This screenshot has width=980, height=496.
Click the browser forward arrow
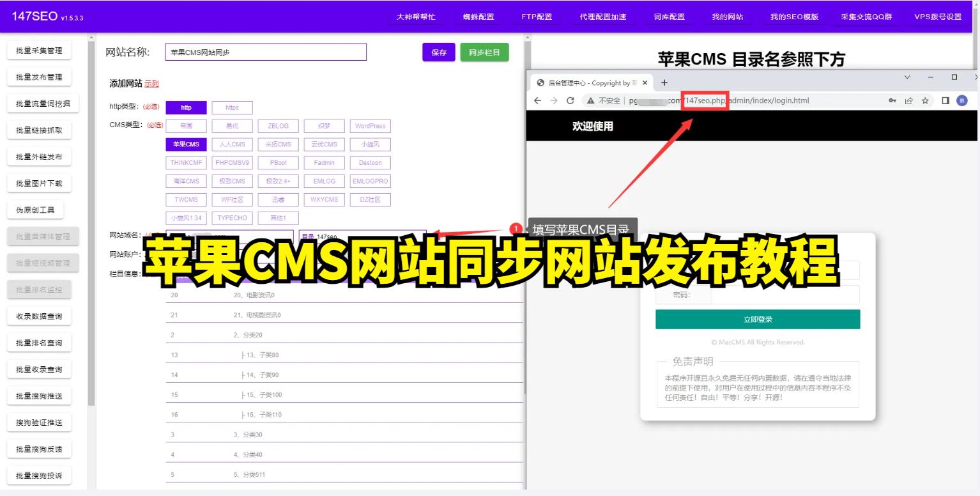[554, 100]
